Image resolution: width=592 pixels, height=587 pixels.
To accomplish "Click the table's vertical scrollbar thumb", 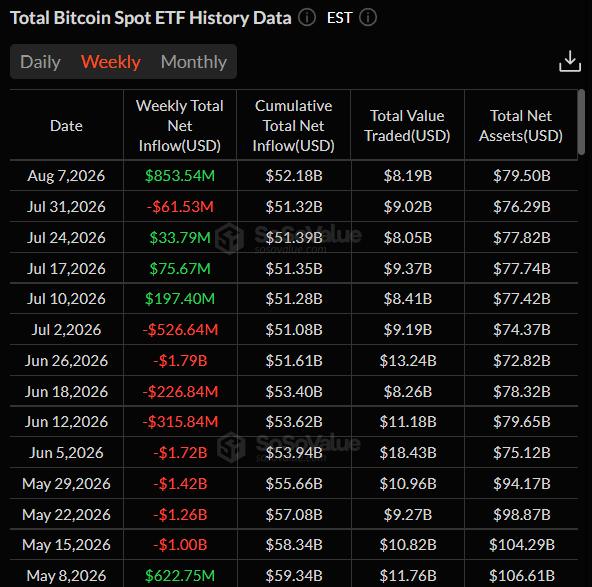I will point(581,122).
